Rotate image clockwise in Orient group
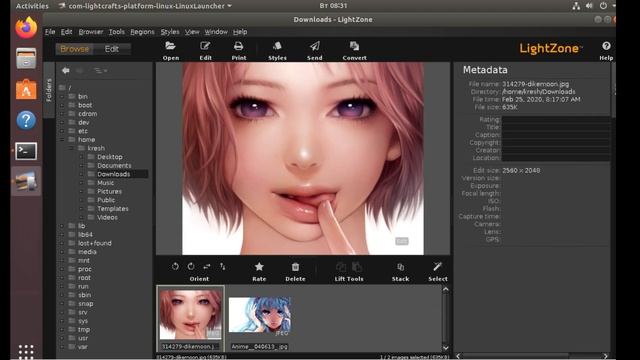 [x=191, y=267]
